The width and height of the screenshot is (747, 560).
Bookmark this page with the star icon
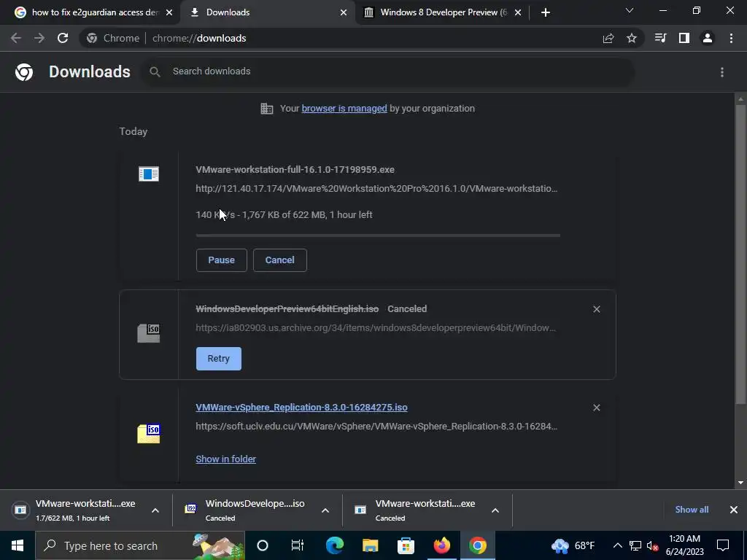click(632, 38)
